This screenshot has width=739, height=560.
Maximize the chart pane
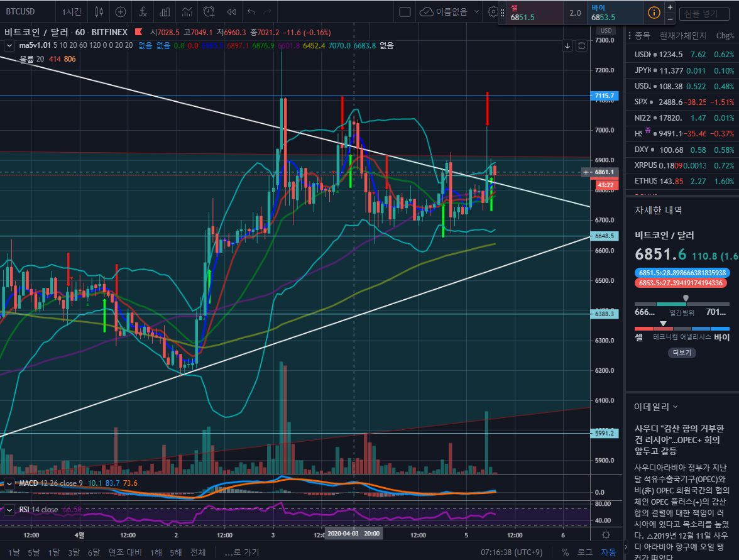[x=582, y=46]
